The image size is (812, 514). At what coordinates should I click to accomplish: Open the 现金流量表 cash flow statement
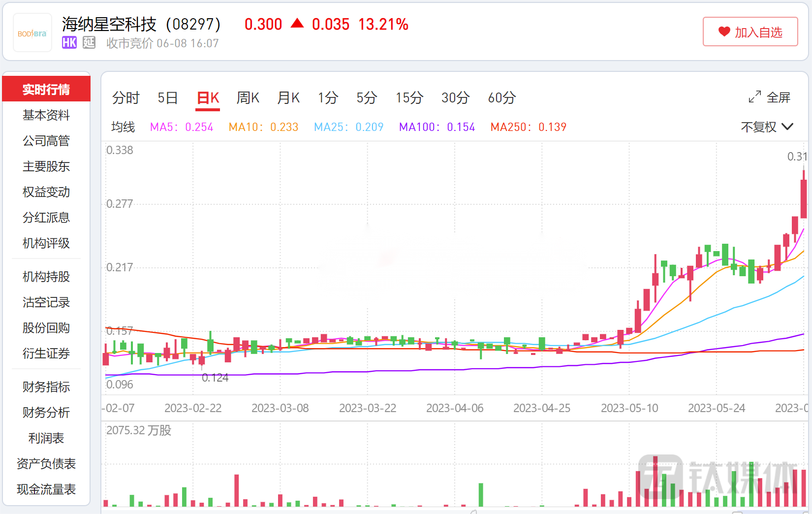tap(46, 489)
